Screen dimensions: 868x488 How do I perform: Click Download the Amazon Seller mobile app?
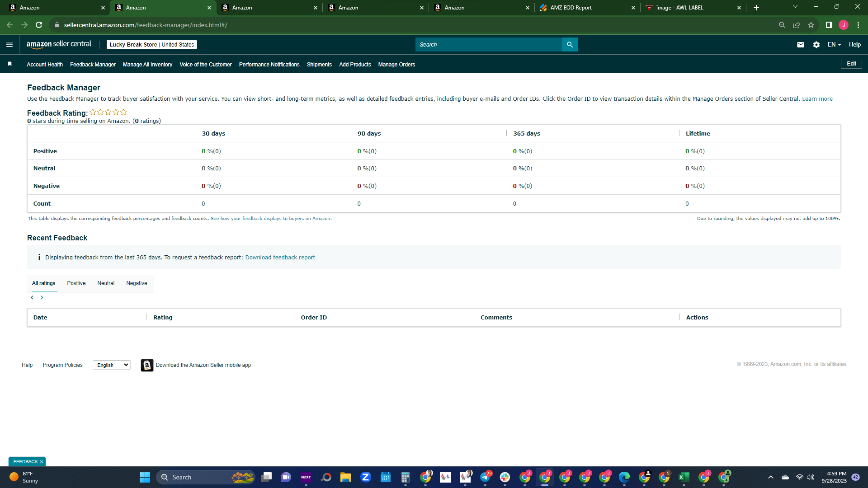203,365
